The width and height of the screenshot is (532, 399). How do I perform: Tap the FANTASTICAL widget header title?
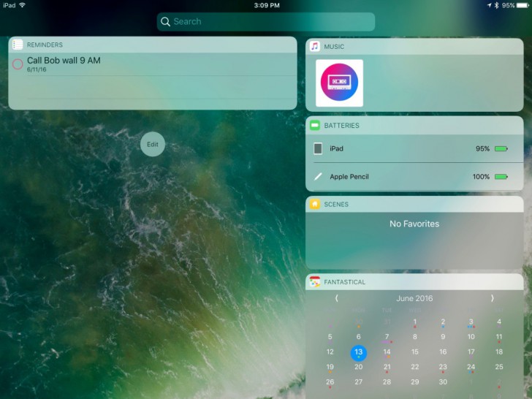point(344,282)
